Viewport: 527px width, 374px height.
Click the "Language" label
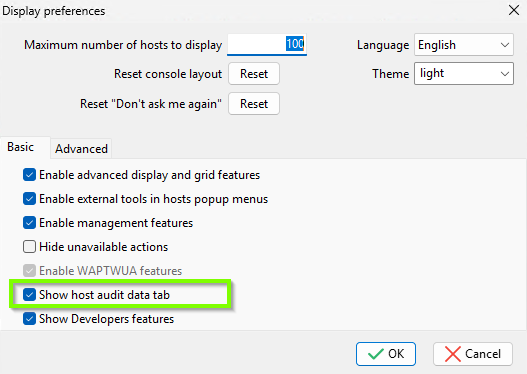point(383,45)
